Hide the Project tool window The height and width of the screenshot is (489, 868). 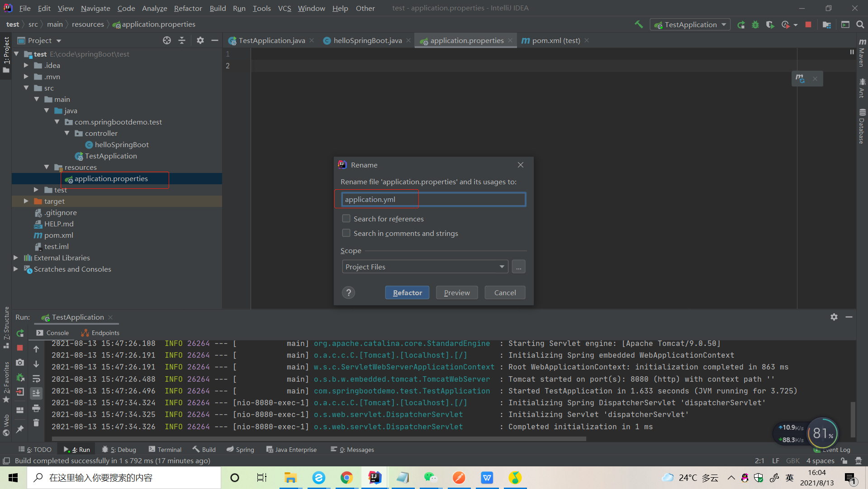[215, 40]
